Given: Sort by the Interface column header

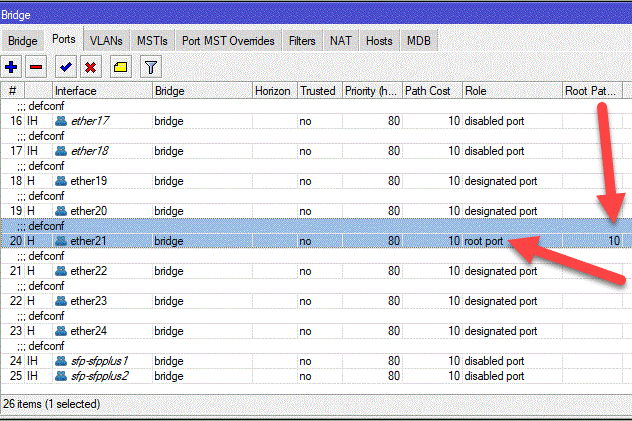Looking at the screenshot, I should (x=102, y=91).
